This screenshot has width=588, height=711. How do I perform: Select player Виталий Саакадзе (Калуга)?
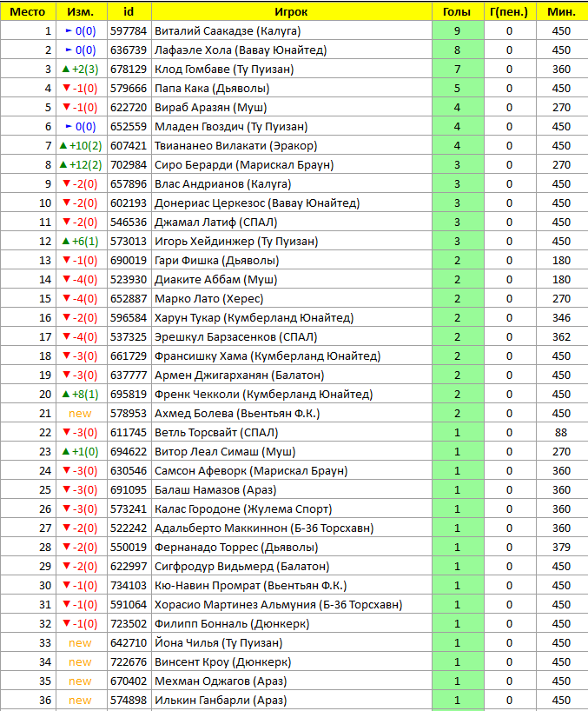[228, 30]
